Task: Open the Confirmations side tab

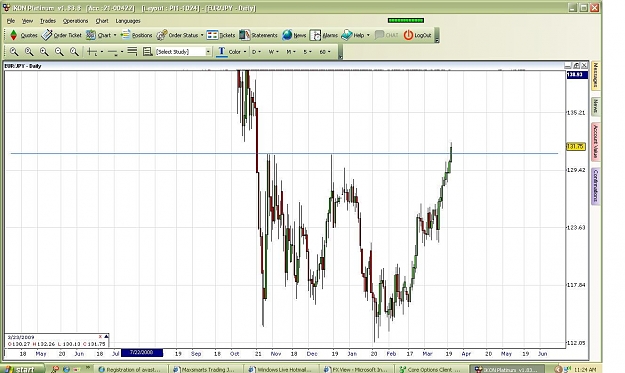Action: coord(596,186)
